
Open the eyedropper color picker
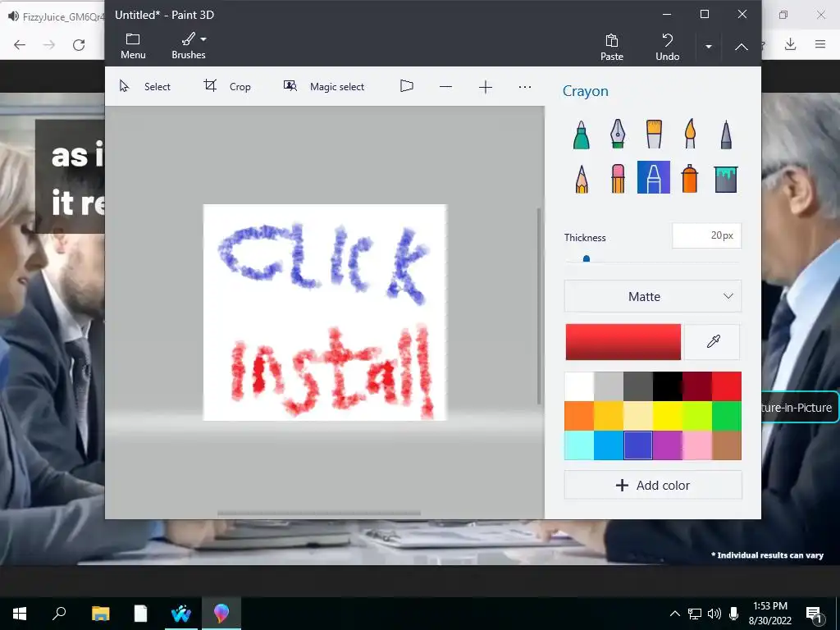point(713,342)
